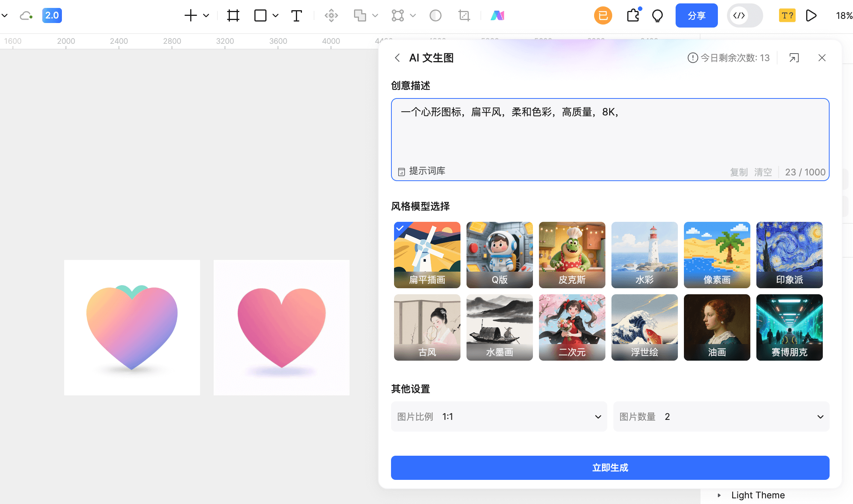This screenshot has width=853, height=504.
Task: Click the 立即生成 generate button
Action: coord(610,468)
